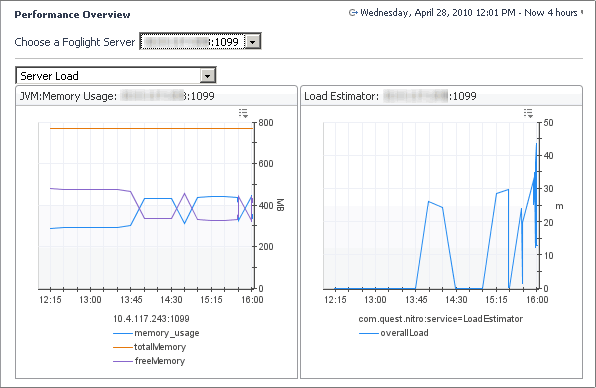Click the Performance Overview heading
596x388 pixels.
[72, 15]
